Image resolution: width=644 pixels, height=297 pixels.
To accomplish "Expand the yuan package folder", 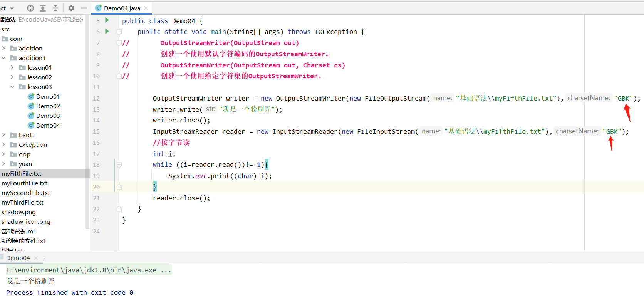I will [x=4, y=164].
